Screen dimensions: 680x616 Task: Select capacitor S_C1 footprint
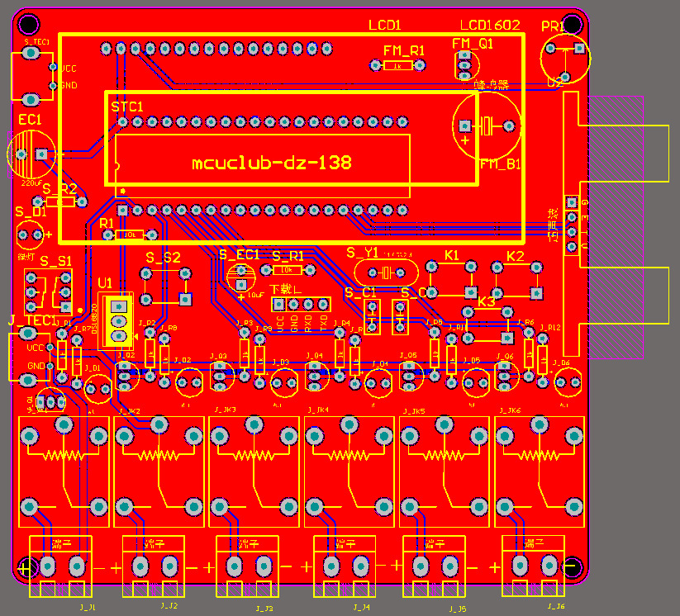click(373, 317)
